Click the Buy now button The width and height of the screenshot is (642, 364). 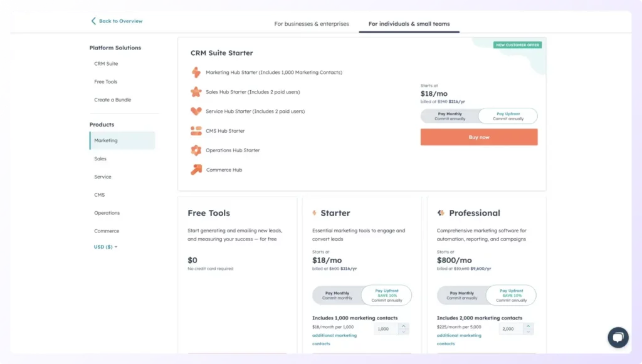point(479,137)
